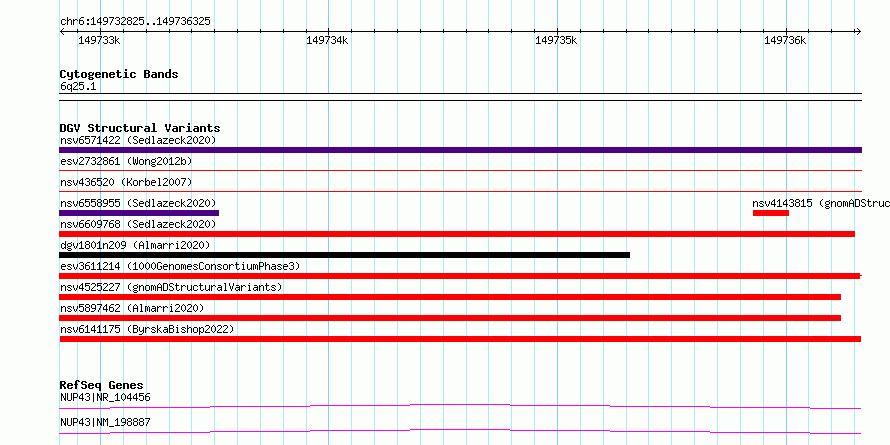Click the red bar of esv3611214
Screen dimensions: 890x445
click(460, 276)
